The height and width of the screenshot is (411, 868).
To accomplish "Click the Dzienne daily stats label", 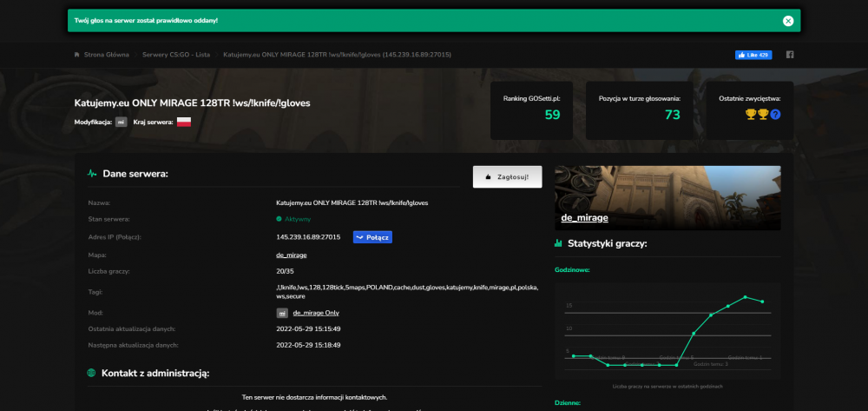I will [568, 402].
